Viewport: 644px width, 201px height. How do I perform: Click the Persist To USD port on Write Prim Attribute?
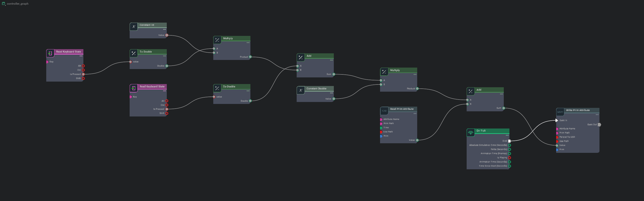pos(557,137)
